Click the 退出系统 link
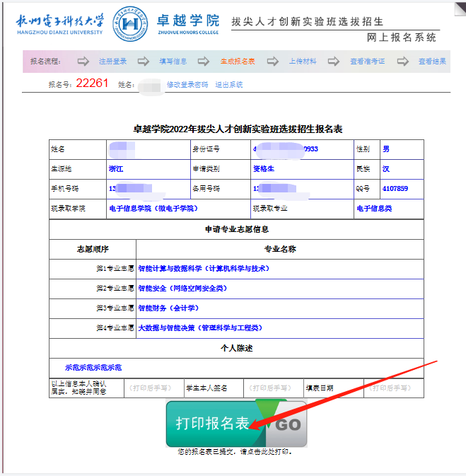Viewport: 466px width, 476px height. (x=229, y=85)
